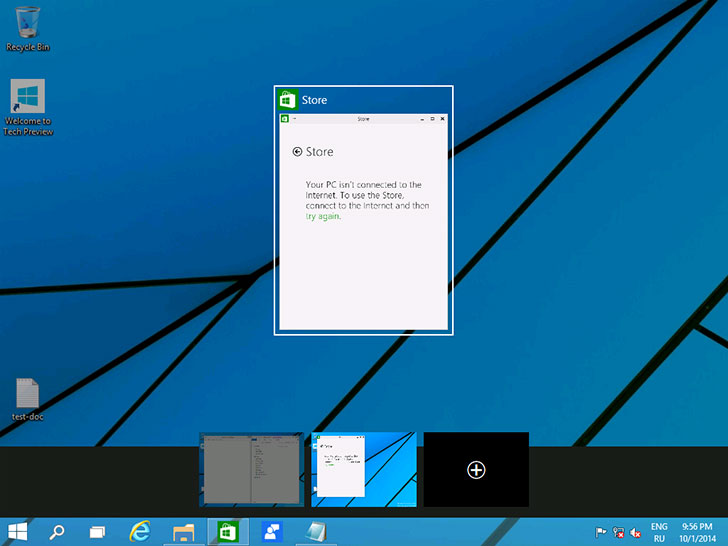728x546 pixels.
Task: Launch Internet Explorer from the taskbar
Action: 140,531
